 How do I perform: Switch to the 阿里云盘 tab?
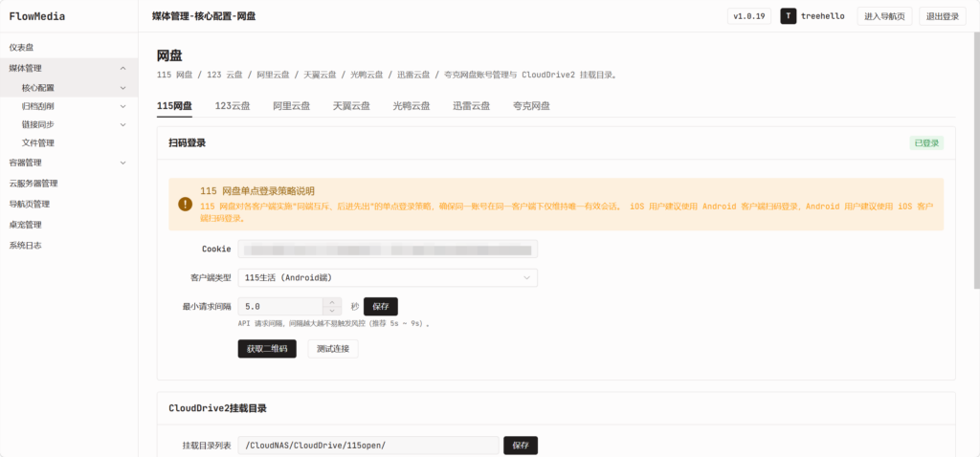coord(291,106)
